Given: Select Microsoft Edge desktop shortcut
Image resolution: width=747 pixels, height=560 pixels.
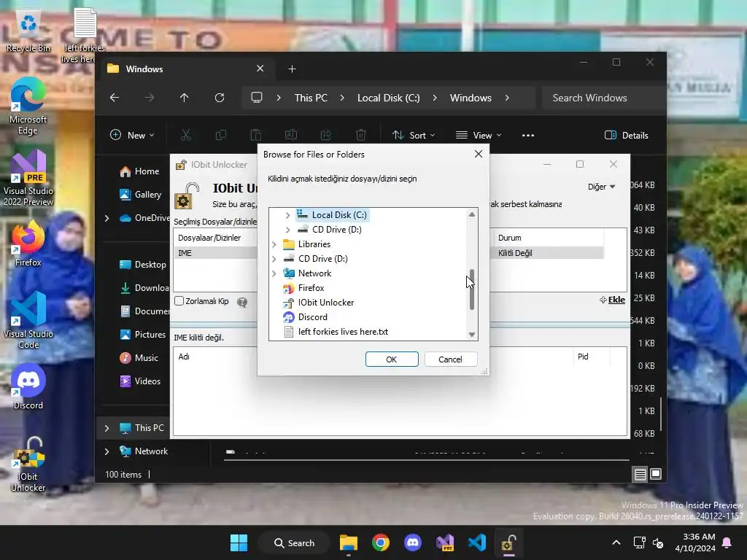Looking at the screenshot, I should tap(28, 106).
